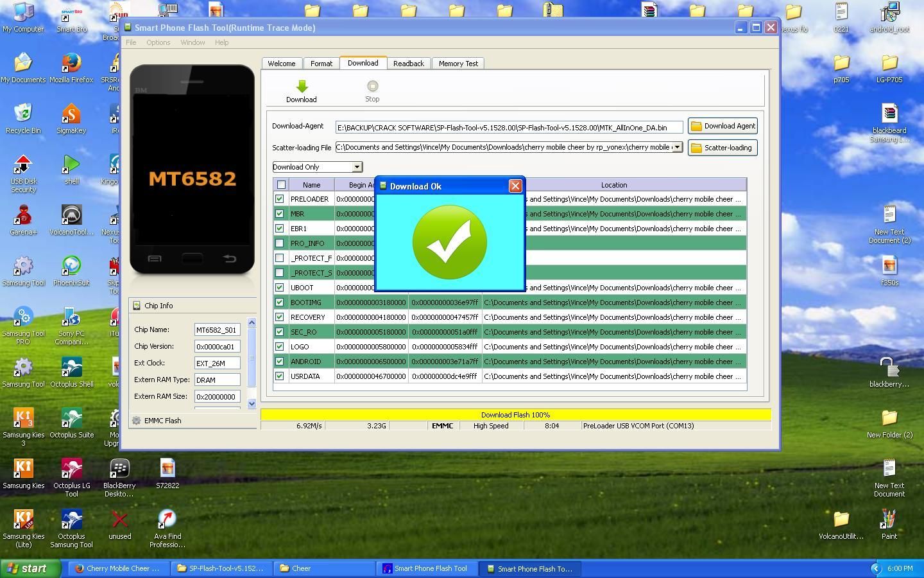Viewport: 924px width, 578px height.
Task: Click the Download Flash 100% progress bar
Action: pyautogui.click(x=515, y=415)
